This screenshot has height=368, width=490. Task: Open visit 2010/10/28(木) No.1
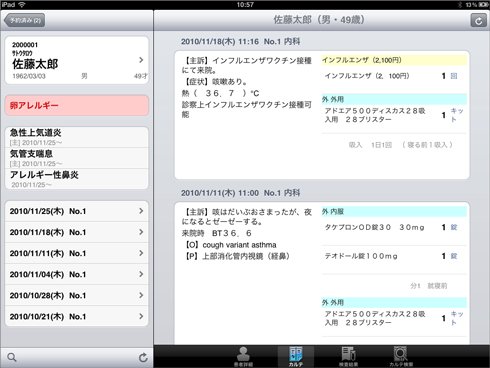77,295
